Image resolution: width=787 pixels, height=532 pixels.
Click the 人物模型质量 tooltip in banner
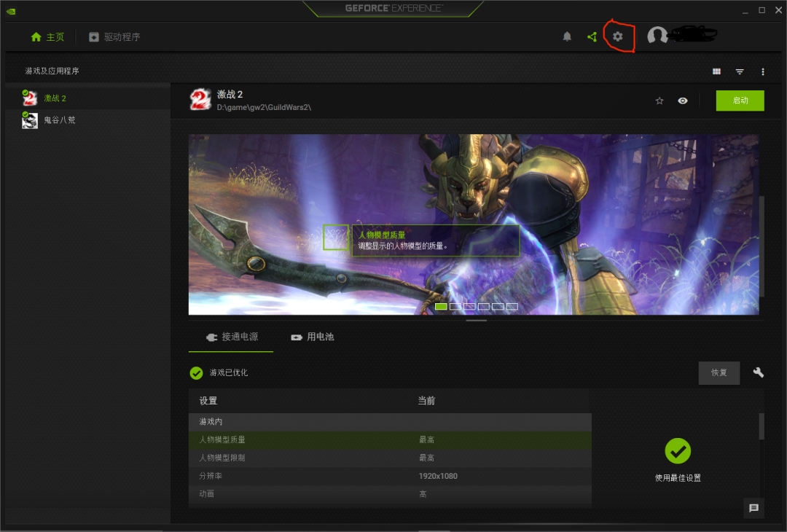tap(436, 240)
